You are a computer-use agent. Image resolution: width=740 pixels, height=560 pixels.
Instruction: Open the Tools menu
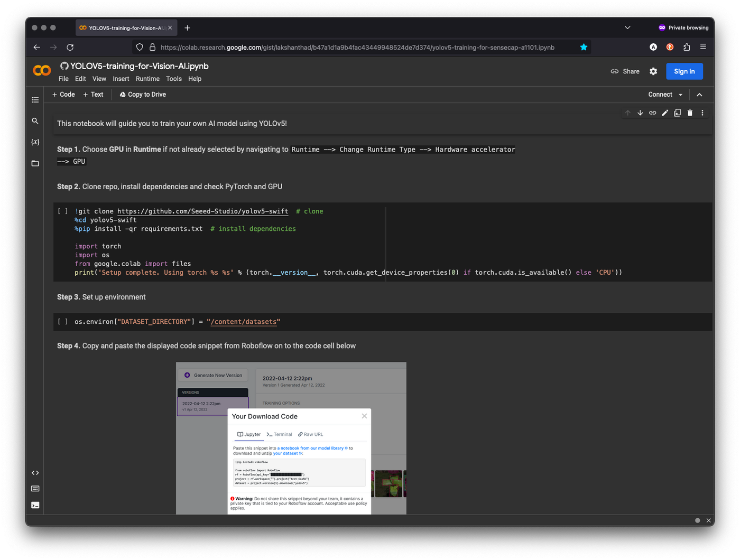174,79
